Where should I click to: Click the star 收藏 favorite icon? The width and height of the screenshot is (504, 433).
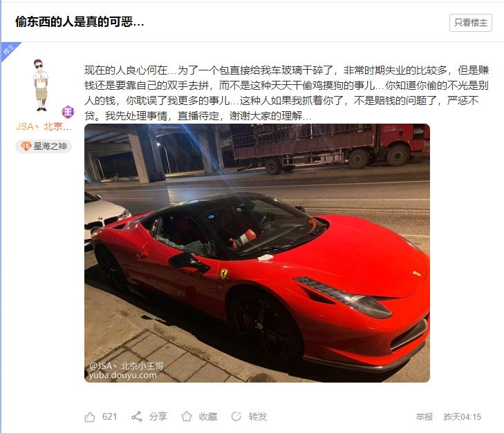point(187,416)
